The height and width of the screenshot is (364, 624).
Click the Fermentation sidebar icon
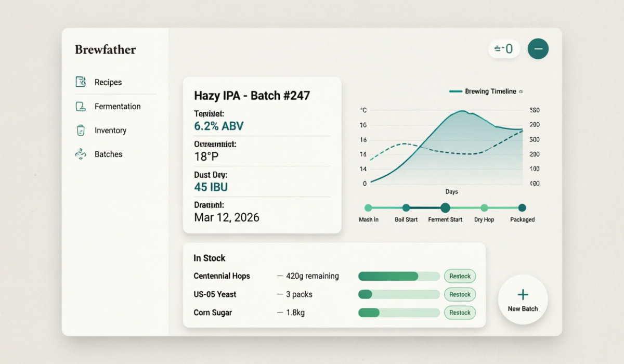click(81, 106)
